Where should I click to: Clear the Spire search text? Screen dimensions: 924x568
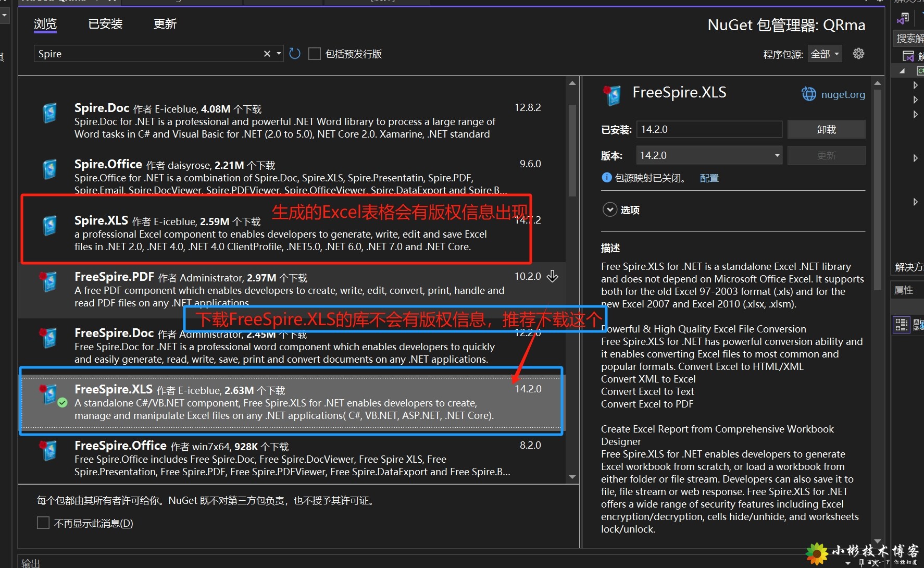[267, 54]
